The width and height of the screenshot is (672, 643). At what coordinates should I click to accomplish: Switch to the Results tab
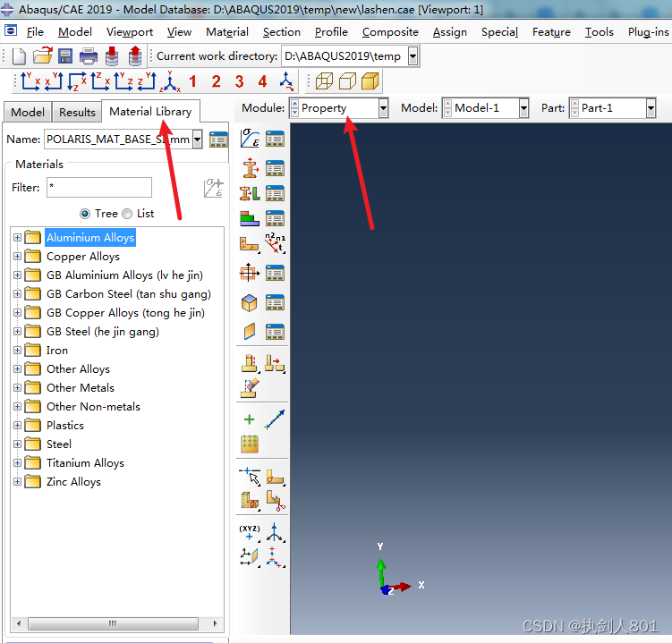[x=77, y=112]
